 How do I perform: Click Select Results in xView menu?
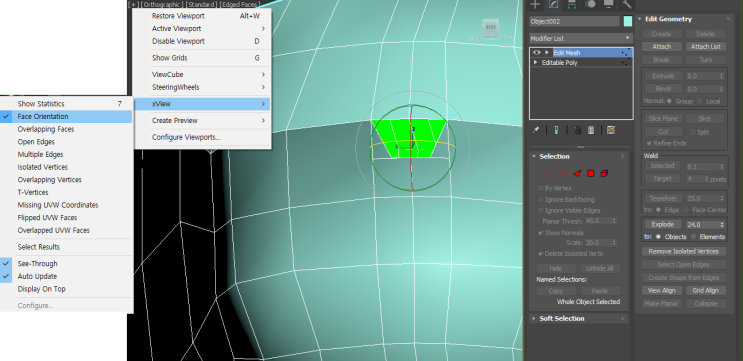tap(66, 247)
